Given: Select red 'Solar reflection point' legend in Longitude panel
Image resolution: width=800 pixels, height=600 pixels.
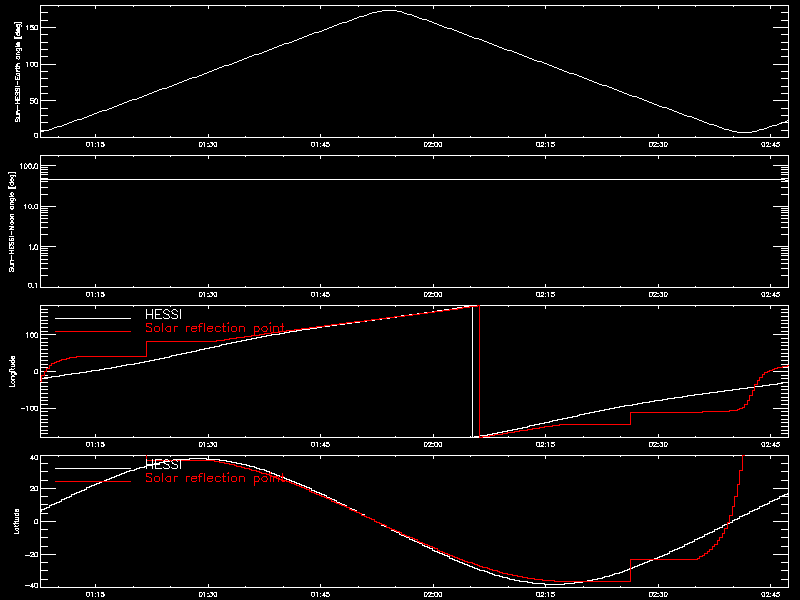Looking at the screenshot, I should click(215, 328).
